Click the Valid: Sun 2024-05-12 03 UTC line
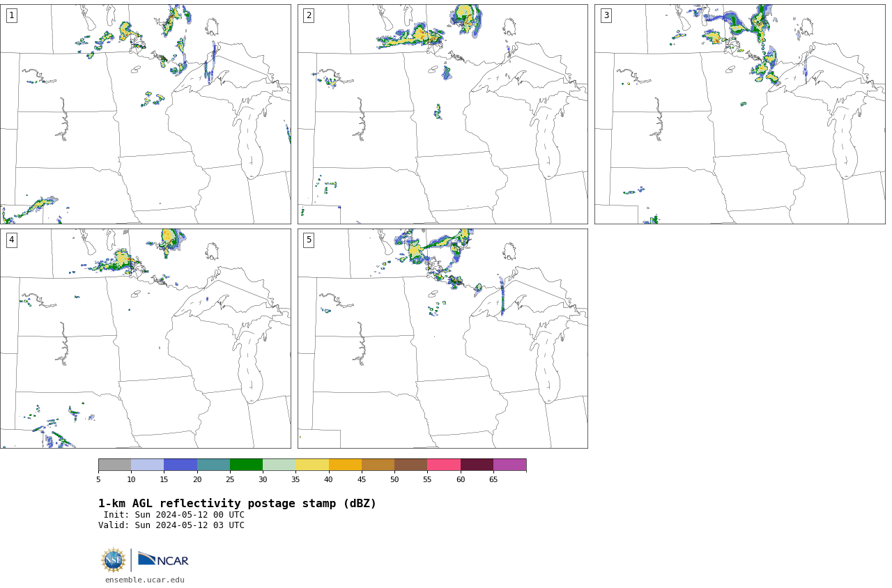The height and width of the screenshot is (588, 892). coord(171,525)
